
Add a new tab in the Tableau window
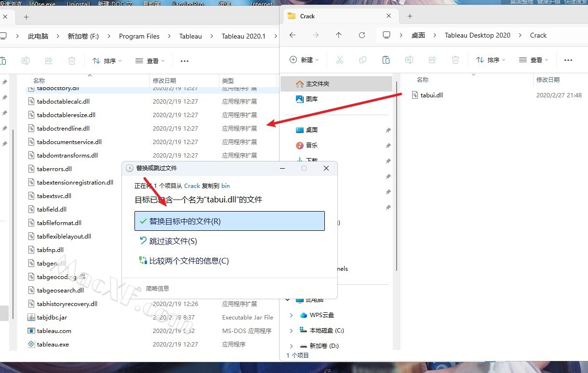26,16
